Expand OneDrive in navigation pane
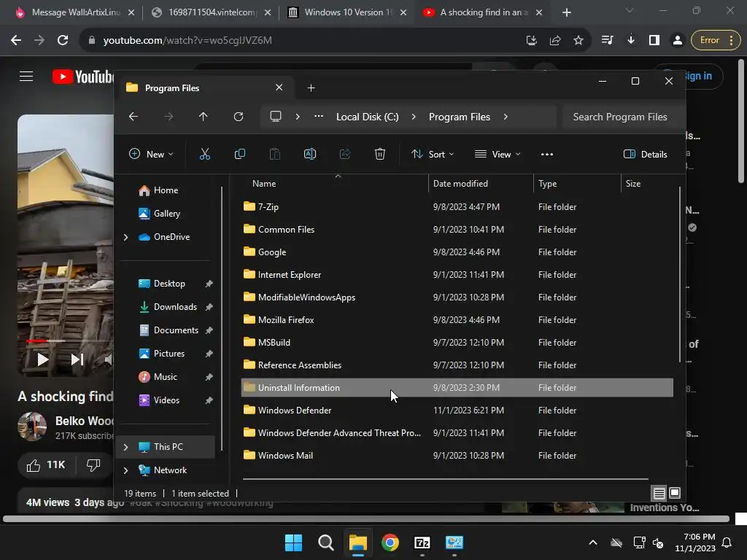This screenshot has height=560, width=747. [x=125, y=237]
